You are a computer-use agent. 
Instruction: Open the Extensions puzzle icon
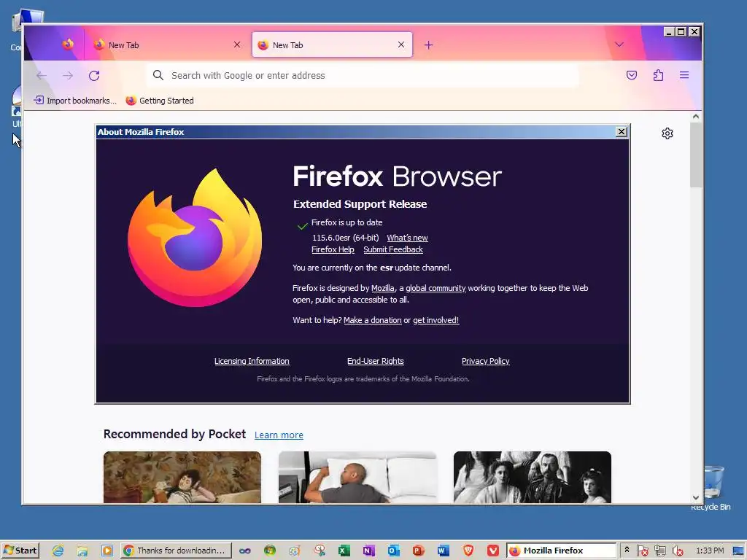pos(658,75)
